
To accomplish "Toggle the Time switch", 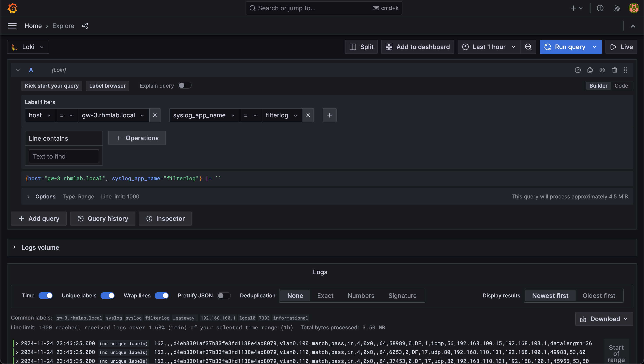I will click(x=46, y=296).
